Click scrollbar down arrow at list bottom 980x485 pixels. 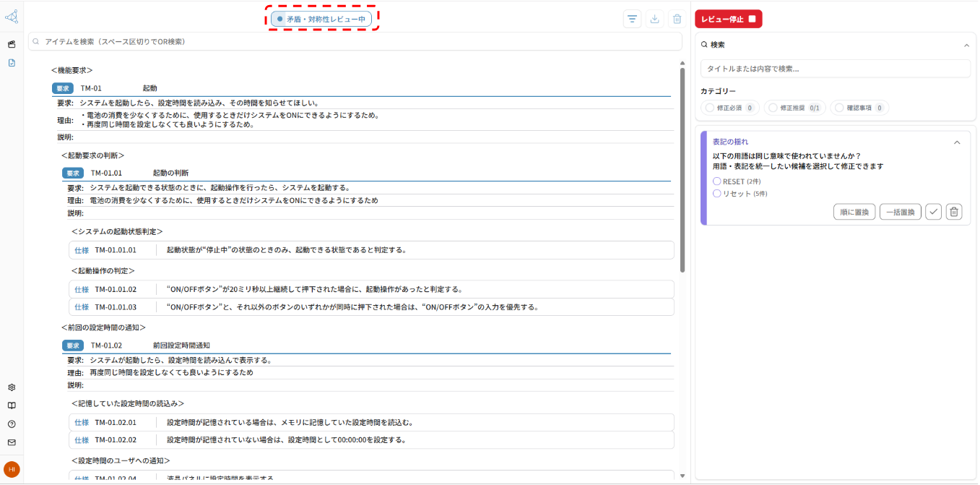pyautogui.click(x=682, y=476)
